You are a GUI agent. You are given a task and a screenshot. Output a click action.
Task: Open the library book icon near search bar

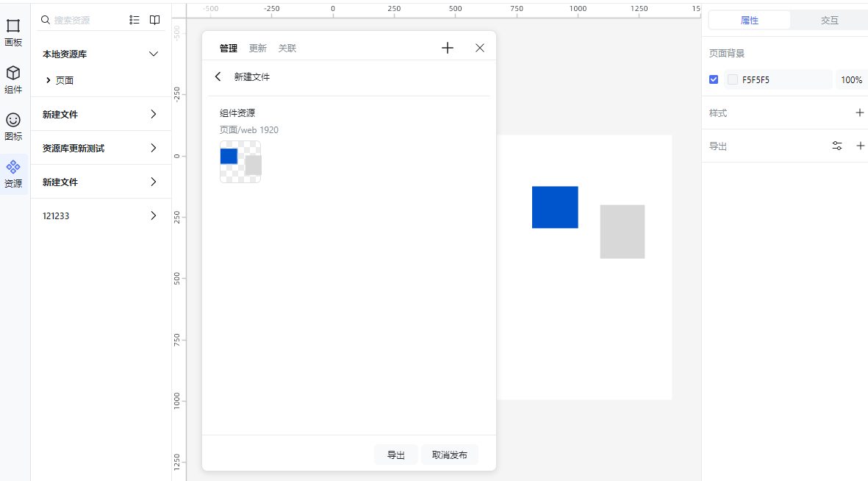coord(154,20)
